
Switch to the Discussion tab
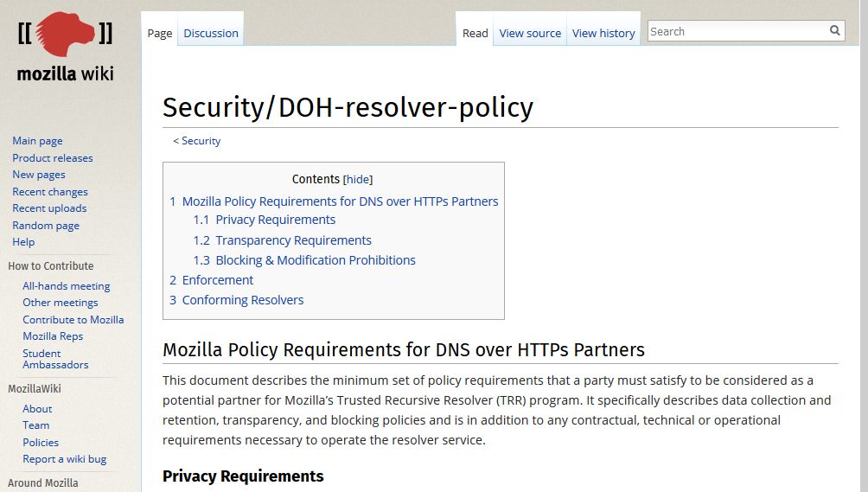pyautogui.click(x=211, y=34)
